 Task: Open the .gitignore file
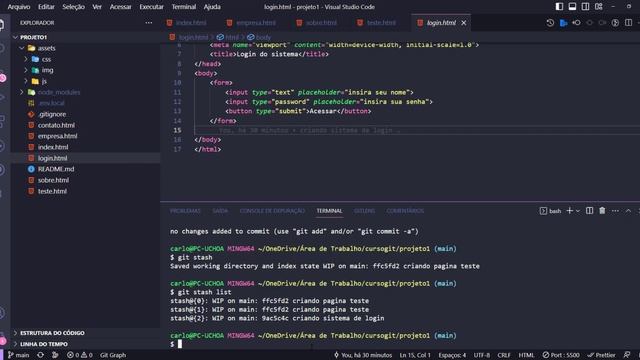coord(52,114)
